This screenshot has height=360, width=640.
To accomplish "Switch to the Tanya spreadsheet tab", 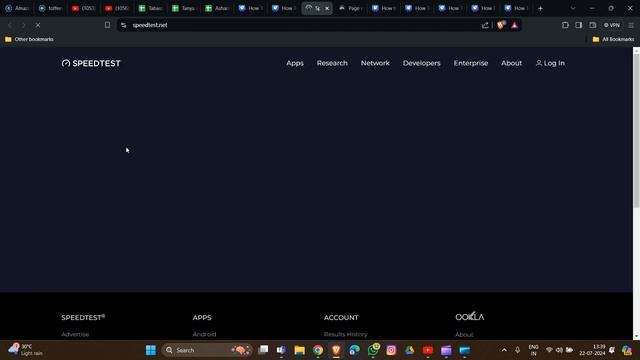I will pos(183,8).
